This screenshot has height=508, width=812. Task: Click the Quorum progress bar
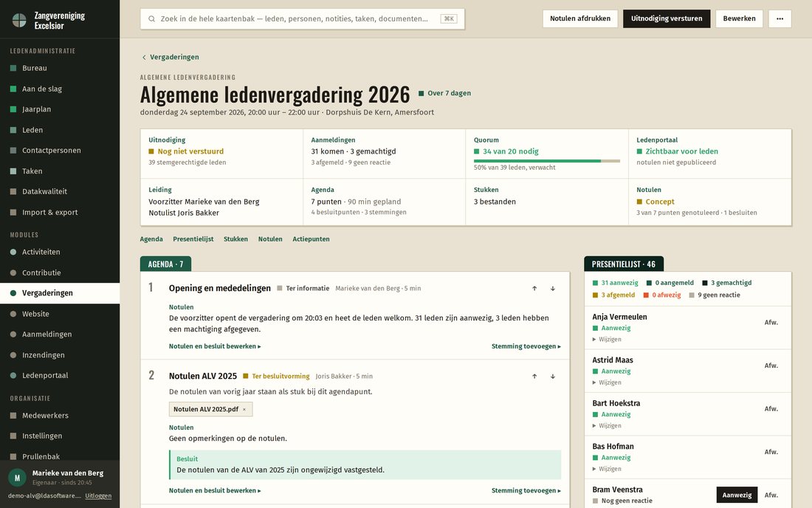click(547, 161)
